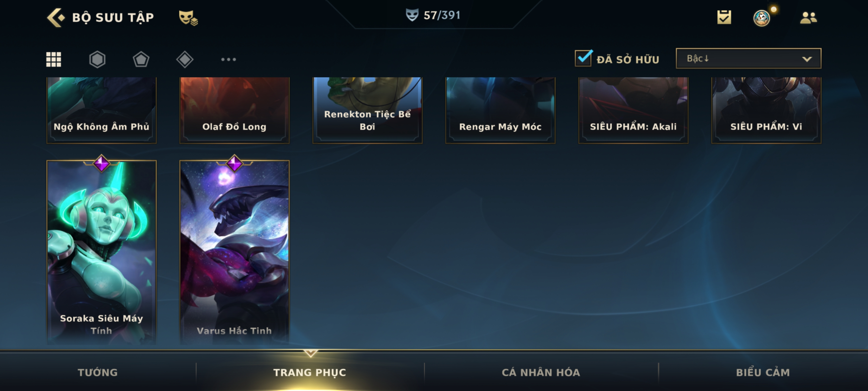
Task: Switch to the Tướng tab
Action: point(98,372)
